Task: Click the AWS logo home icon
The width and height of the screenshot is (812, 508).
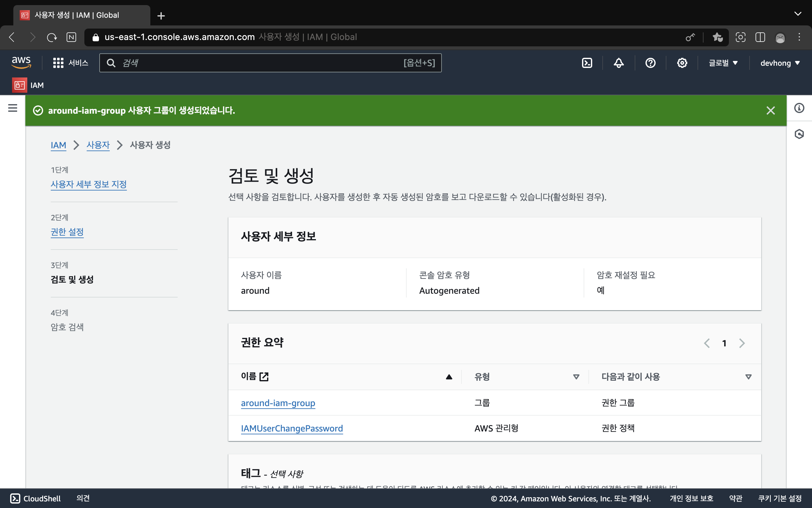Action: [21, 63]
